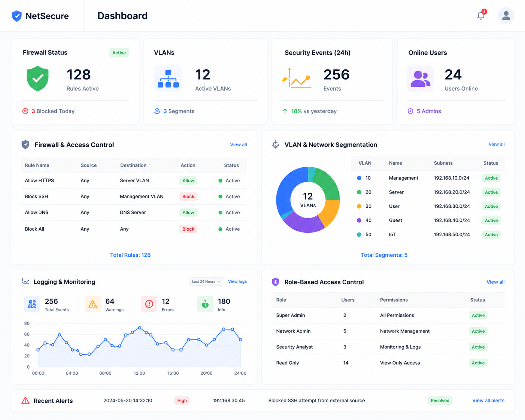Click the Resolved status badge
This screenshot has height=420, width=525.
click(x=440, y=401)
